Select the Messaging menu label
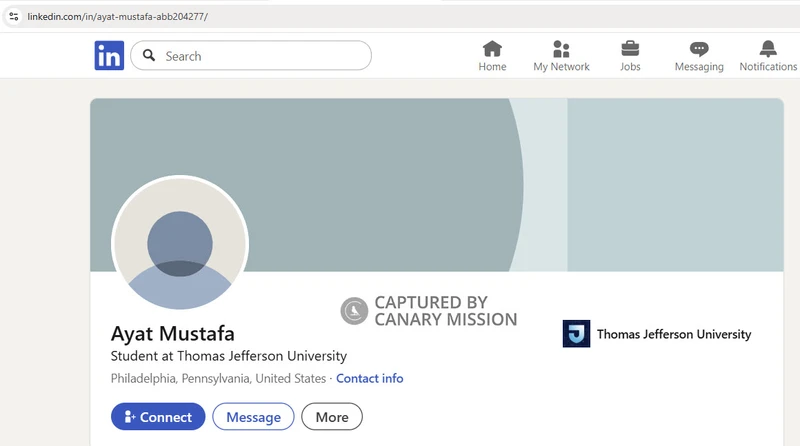Viewport: 800px width, 446px height. [x=699, y=66]
